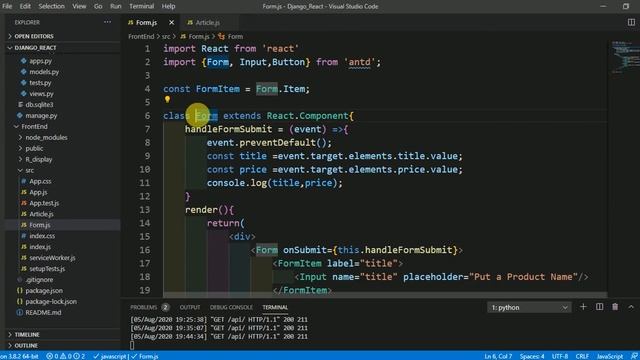Collapse the FrontEnd folder
Viewport: 640px width, 360px height.
(34, 127)
